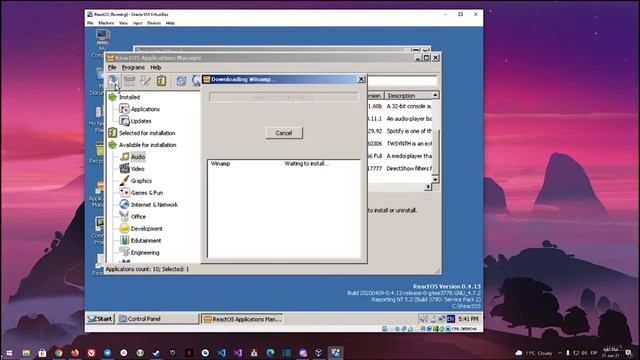Click the yellow checklist toolbar icon
Image resolution: width=640 pixels, height=360 pixels.
click(161, 80)
